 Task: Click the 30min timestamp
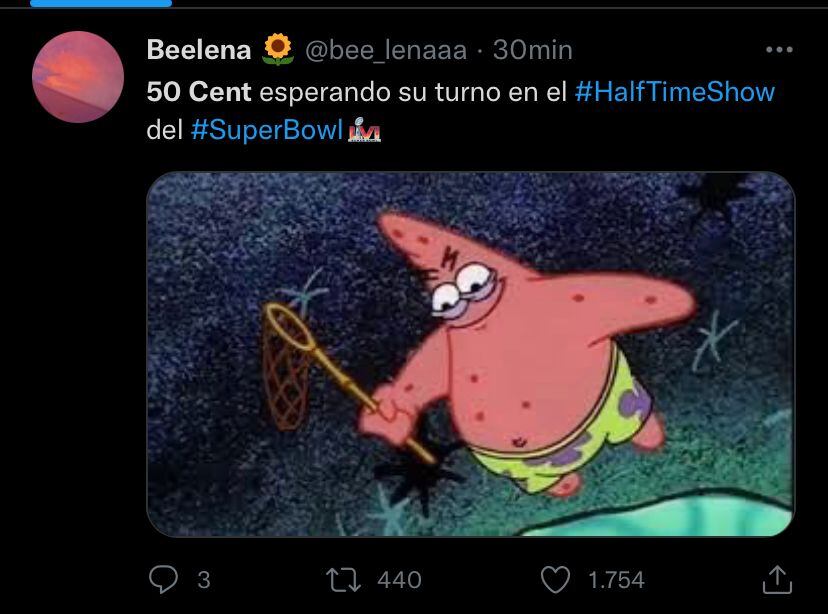pyautogui.click(x=533, y=48)
